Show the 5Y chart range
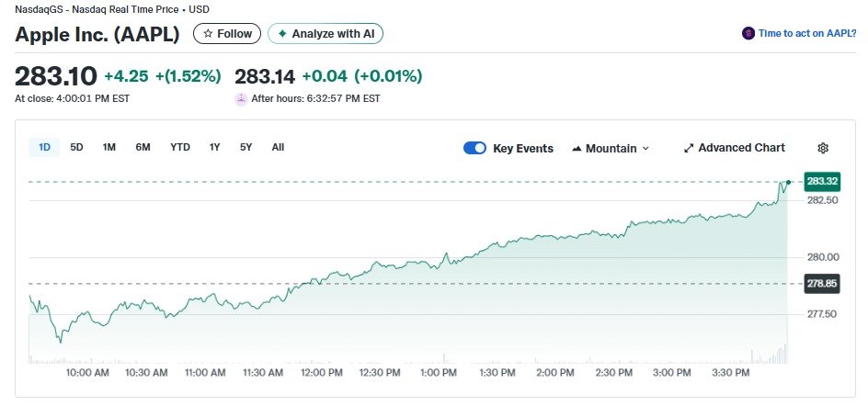The image size is (868, 406). click(246, 147)
